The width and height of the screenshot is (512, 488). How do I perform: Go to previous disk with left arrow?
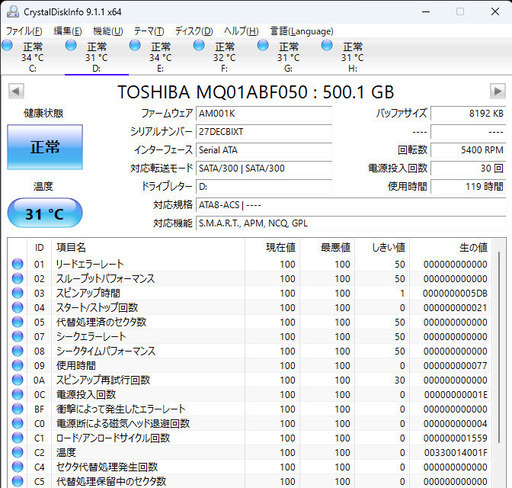16,91
